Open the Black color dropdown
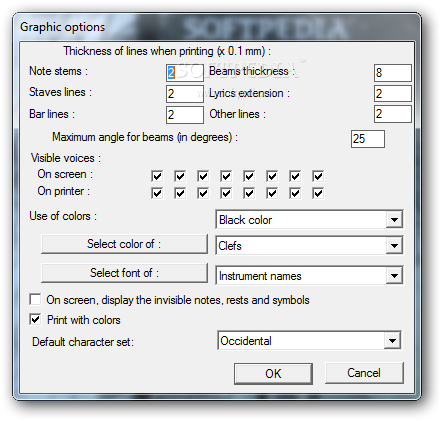Viewport: 442px width, 421px height. 309,219
